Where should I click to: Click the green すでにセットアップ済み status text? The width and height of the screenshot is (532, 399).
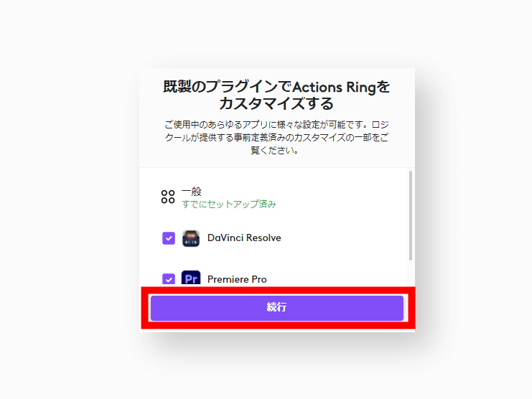pos(229,204)
